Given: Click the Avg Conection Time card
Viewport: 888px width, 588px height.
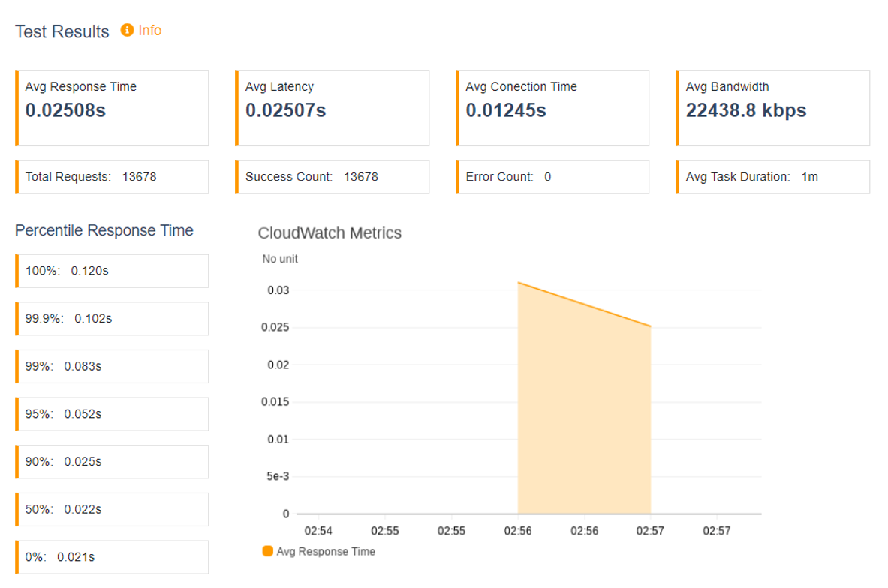Looking at the screenshot, I should (552, 108).
